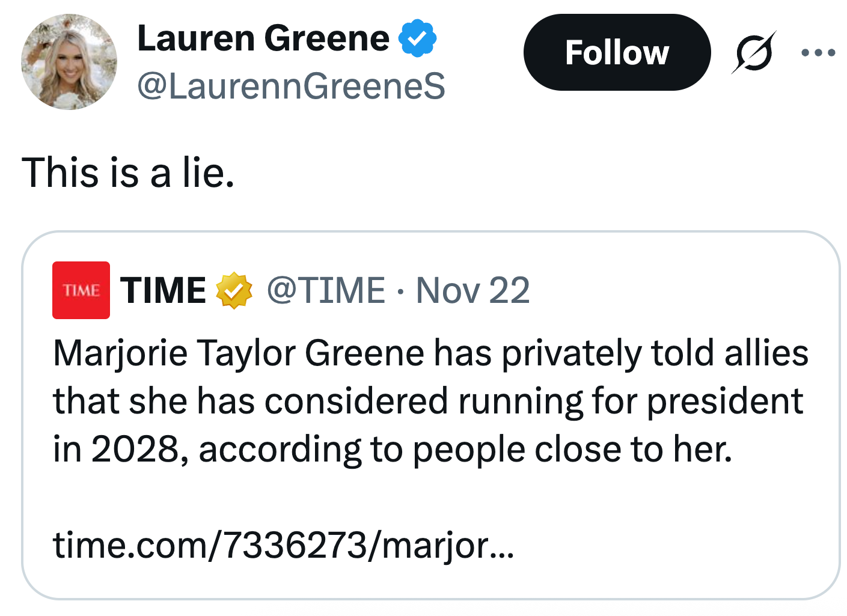Click the Lauren Greene display name

tap(263, 37)
